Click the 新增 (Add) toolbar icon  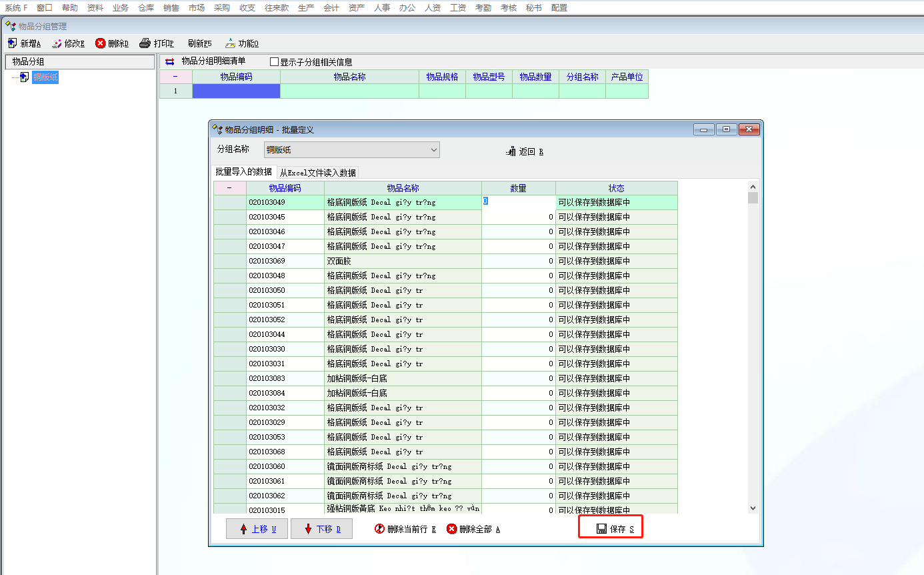click(13, 43)
